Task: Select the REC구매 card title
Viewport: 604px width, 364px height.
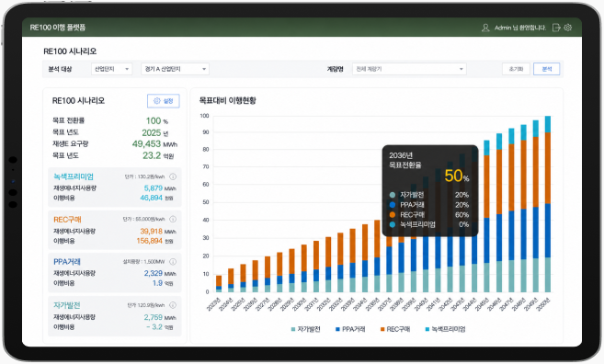Action: coord(67,220)
